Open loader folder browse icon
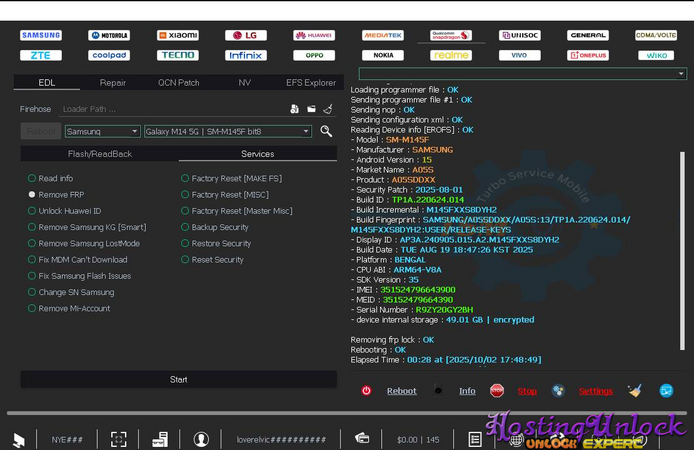This screenshot has height=450, width=694. pyautogui.click(x=311, y=109)
